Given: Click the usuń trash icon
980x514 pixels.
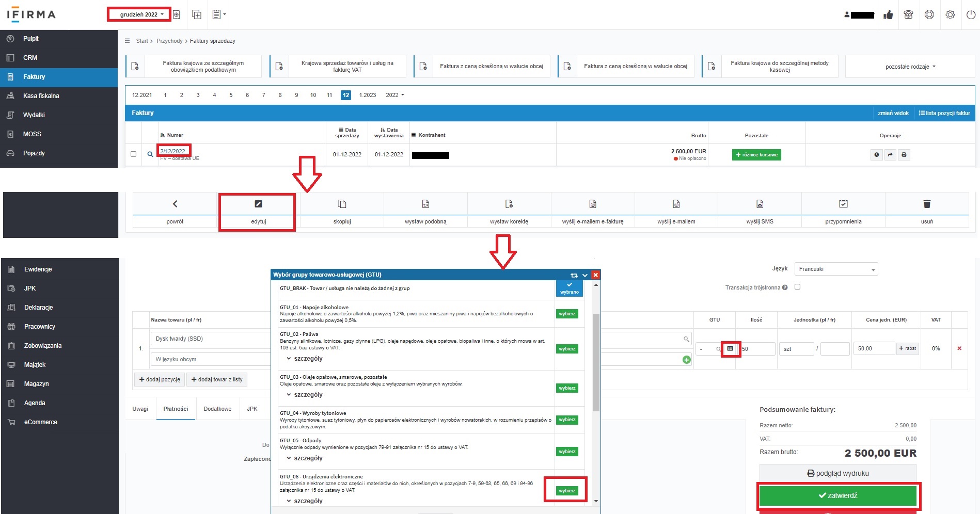Looking at the screenshot, I should tap(927, 204).
